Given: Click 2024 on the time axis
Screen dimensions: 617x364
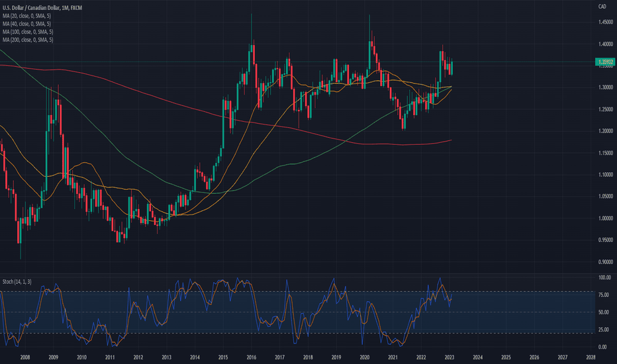Looking at the screenshot, I should tap(478, 357).
